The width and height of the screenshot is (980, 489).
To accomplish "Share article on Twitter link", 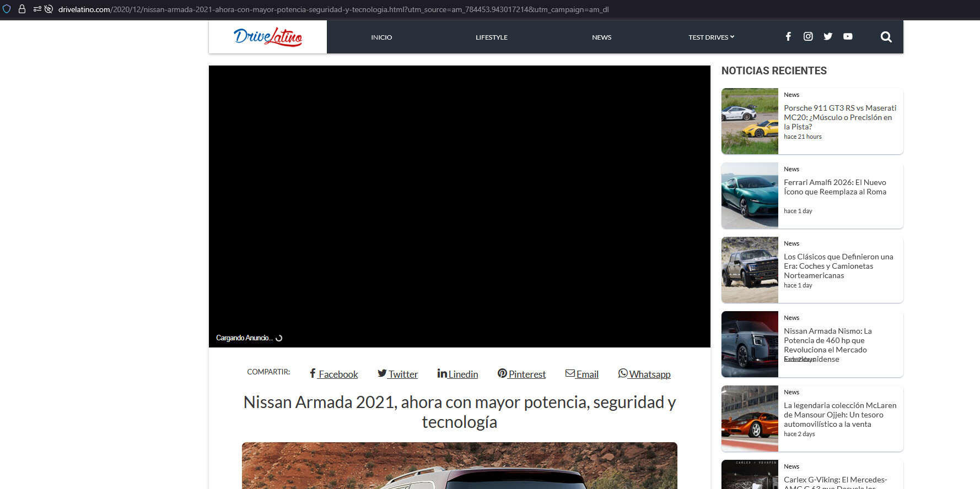I will tap(397, 374).
